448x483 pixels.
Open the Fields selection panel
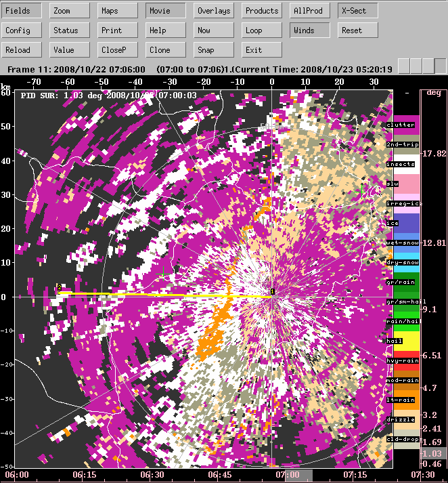22,11
